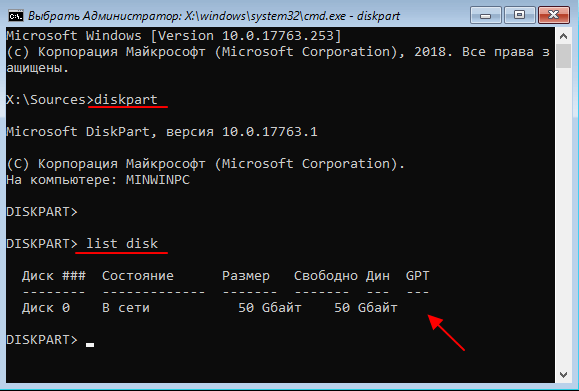
Task: Click the 'Дин' column header
Action: coord(377,276)
